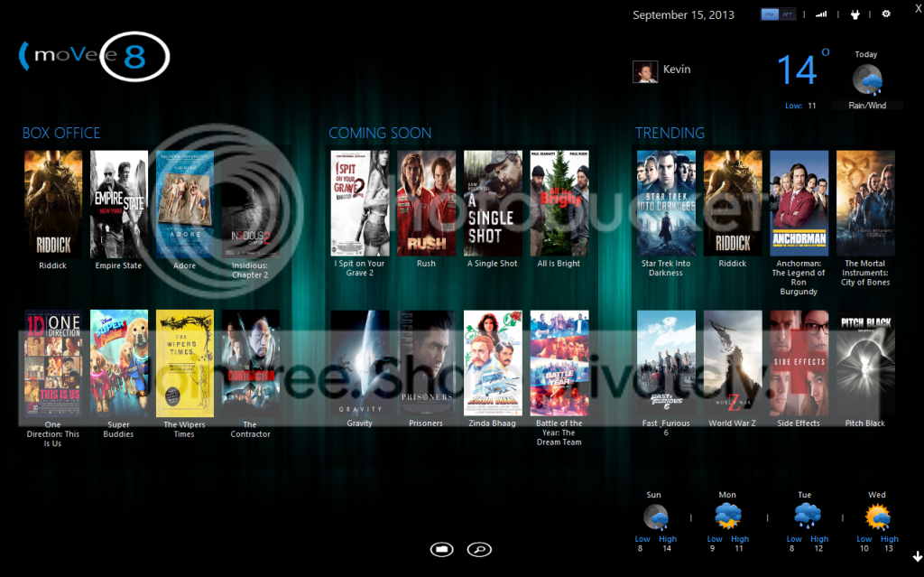
Task: Open the Gravity movie poster
Action: click(x=360, y=363)
